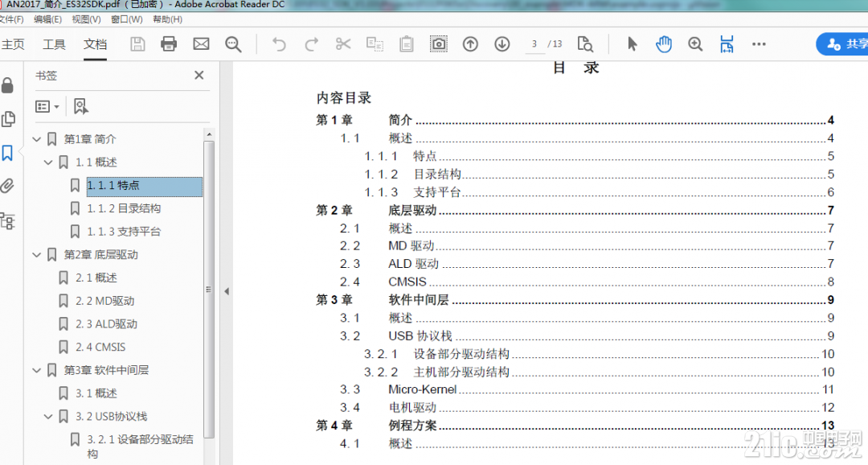
Task: Activate the Hand pan tool
Action: coord(664,43)
